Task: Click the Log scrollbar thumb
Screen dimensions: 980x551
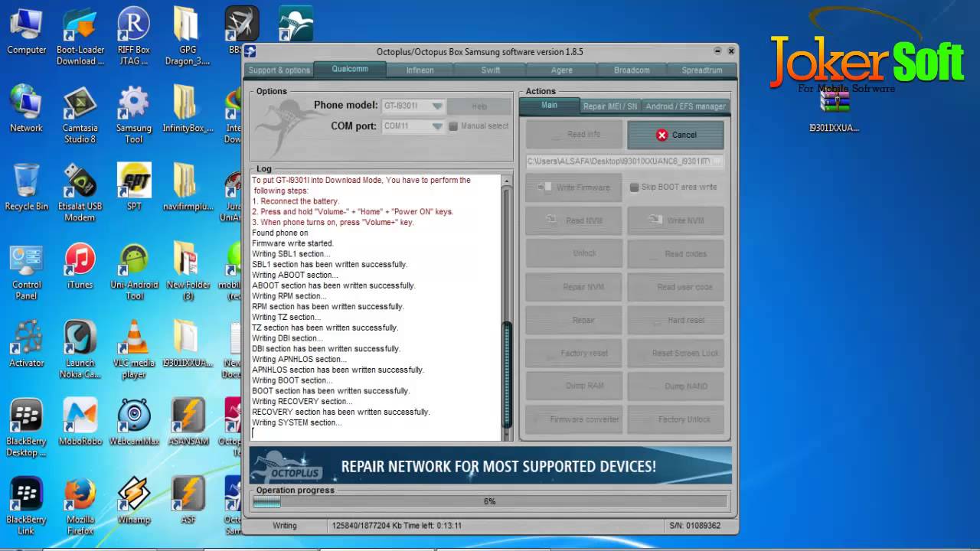Action: (x=506, y=375)
